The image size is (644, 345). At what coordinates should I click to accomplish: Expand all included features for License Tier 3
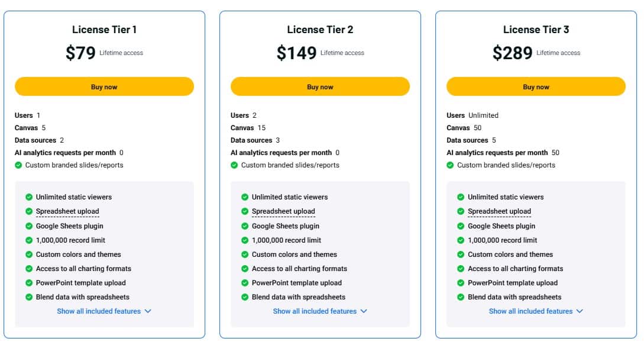click(x=531, y=311)
